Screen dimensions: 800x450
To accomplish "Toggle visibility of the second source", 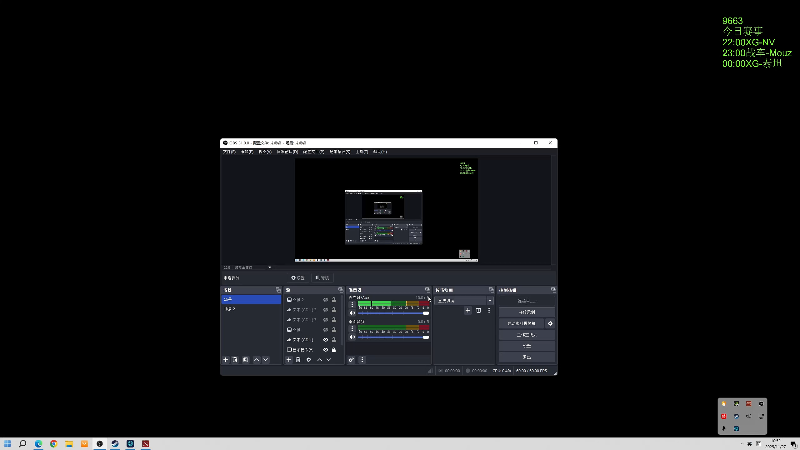I will click(x=326, y=310).
